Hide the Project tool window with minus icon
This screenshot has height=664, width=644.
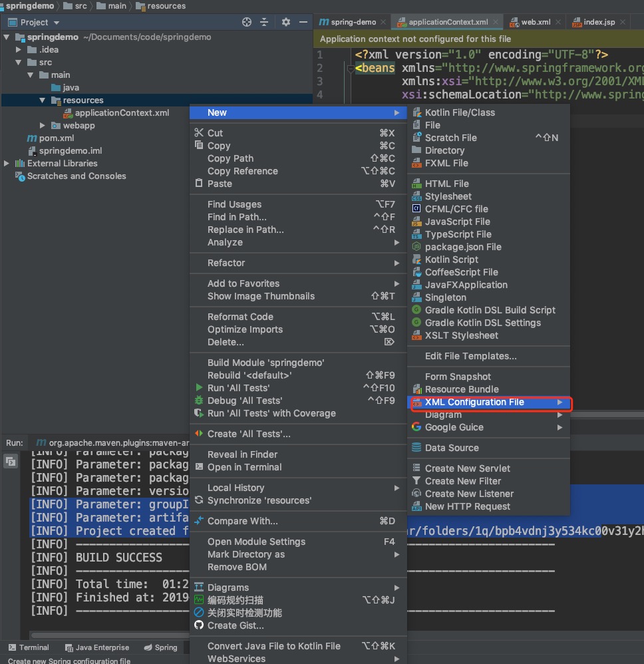[303, 22]
